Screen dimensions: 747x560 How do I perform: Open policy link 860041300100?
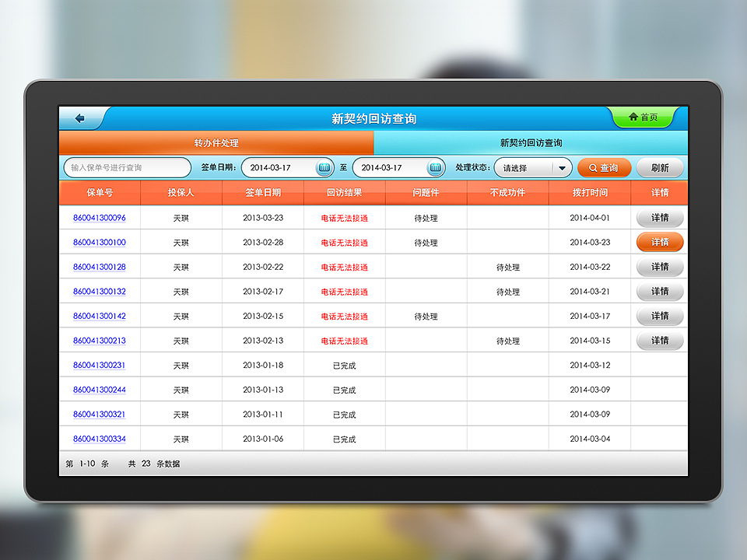pyautogui.click(x=100, y=243)
